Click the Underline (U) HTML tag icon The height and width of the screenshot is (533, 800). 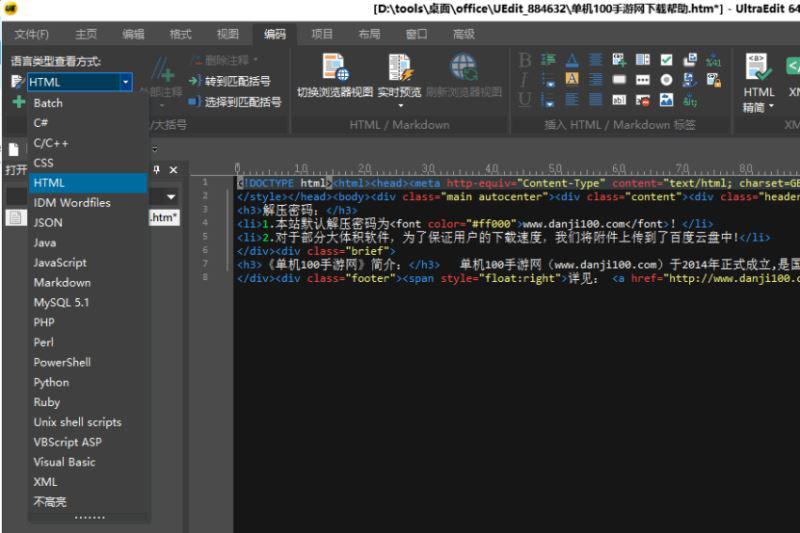(x=524, y=99)
